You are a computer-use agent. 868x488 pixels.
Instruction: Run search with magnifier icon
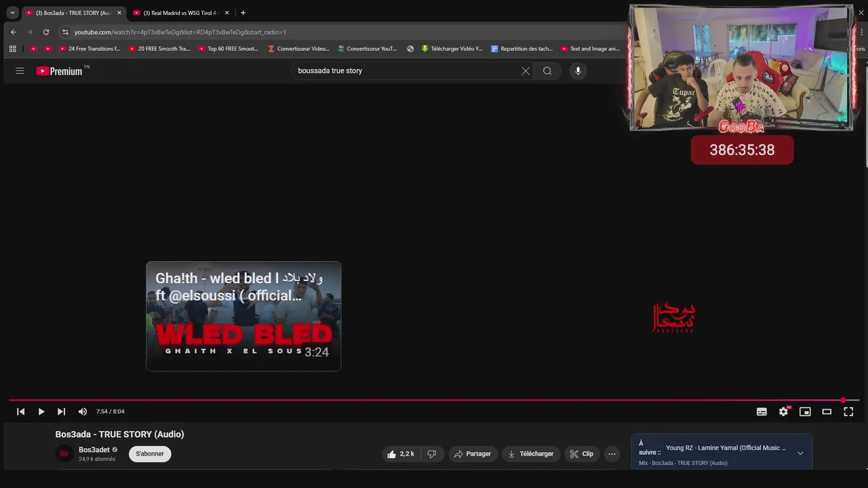pyautogui.click(x=547, y=70)
